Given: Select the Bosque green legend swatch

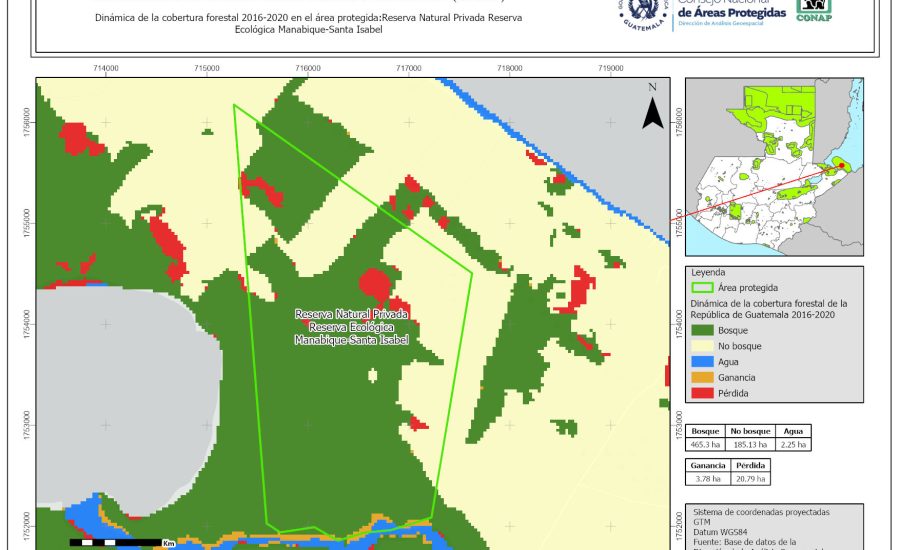Looking at the screenshot, I should click(702, 329).
